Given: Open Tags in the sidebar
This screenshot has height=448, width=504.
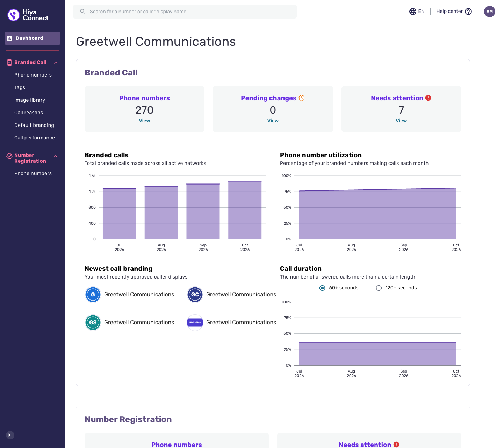Looking at the screenshot, I should pos(20,87).
